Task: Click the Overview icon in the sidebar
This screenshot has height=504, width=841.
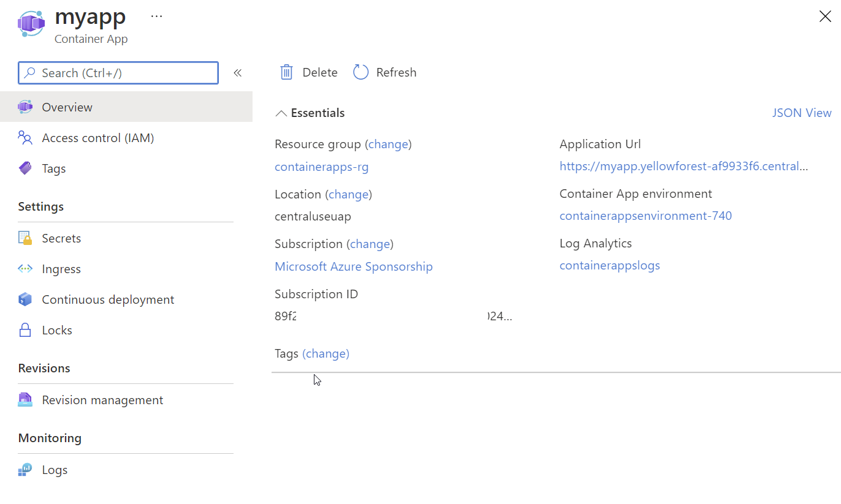Action: [25, 107]
